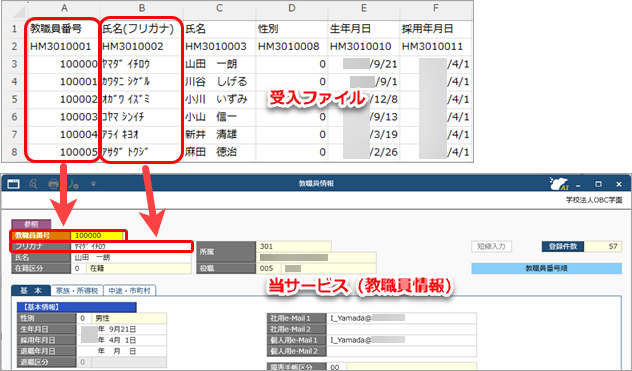Click cell 100003 in column A
Viewport: 632px width, 371px height.
[x=64, y=117]
